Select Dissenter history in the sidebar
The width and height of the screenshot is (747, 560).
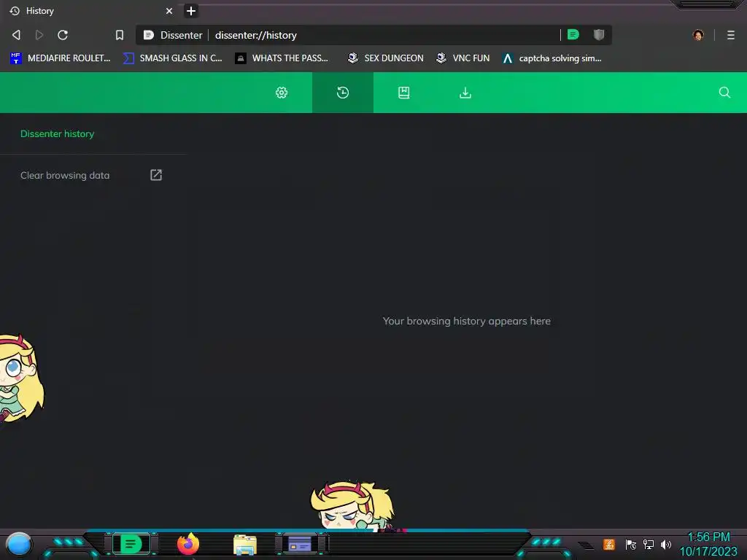pyautogui.click(x=57, y=134)
